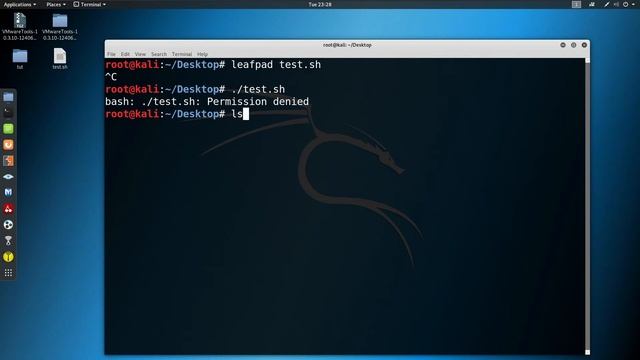Click the users icon in the top panel

pos(592,4)
